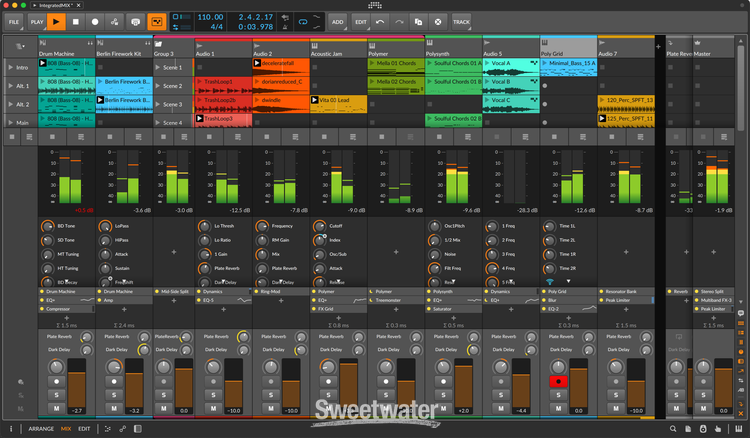
Task: Click the 110.00 tempo field
Action: [211, 17]
